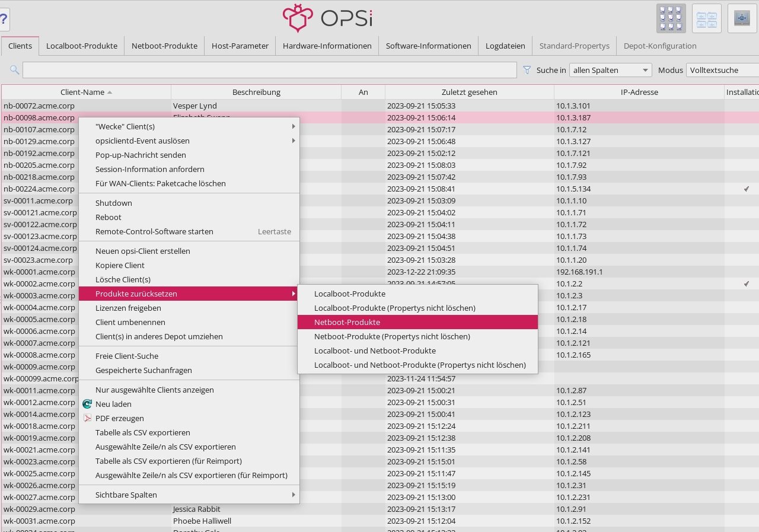Select client sv-00011.acme.corp
Screen dimensions: 759x532
tap(38, 200)
